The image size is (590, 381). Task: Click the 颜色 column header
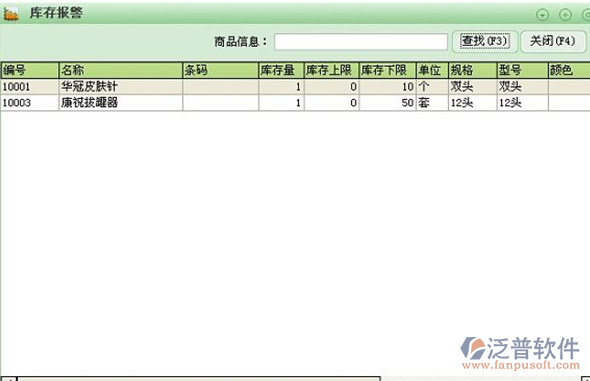pos(569,70)
